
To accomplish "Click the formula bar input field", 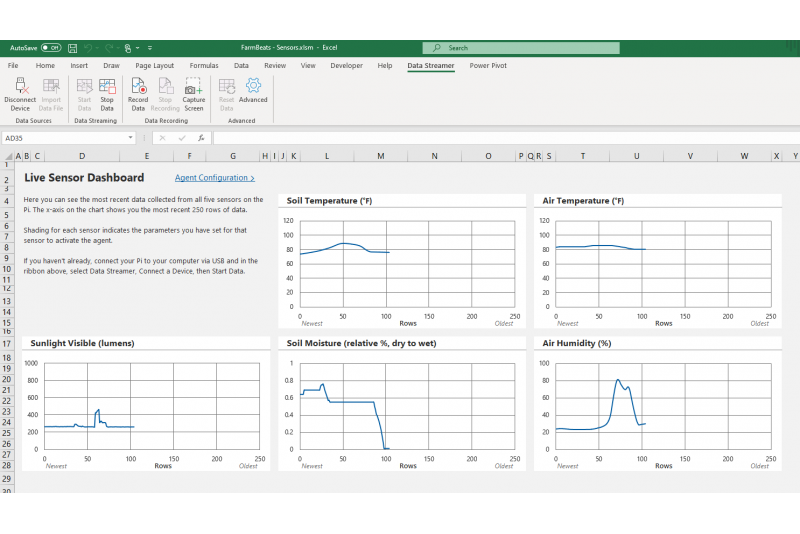I will point(500,138).
